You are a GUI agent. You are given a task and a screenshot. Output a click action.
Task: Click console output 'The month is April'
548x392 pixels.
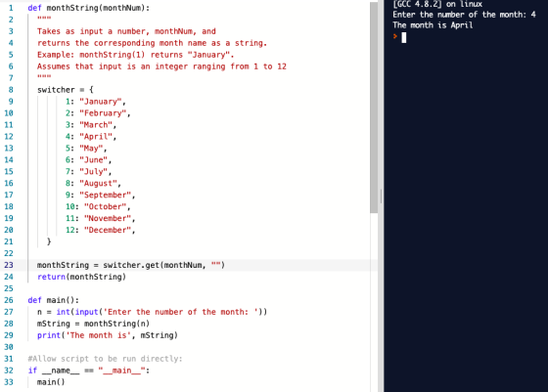(433, 25)
